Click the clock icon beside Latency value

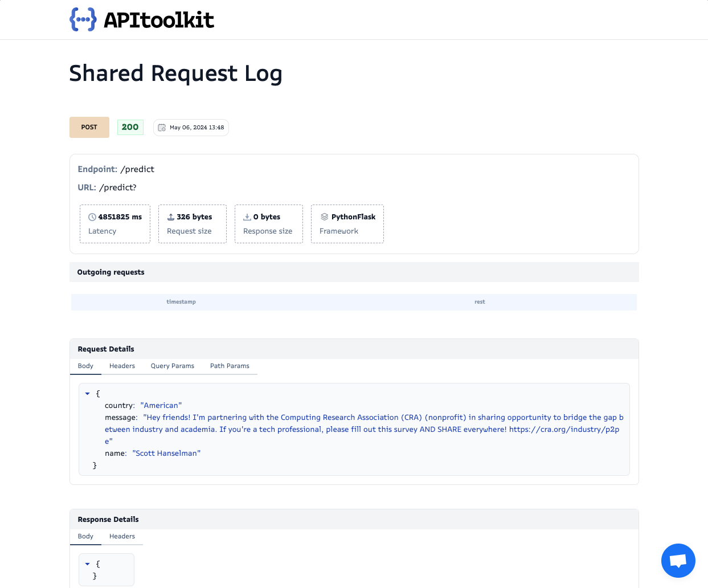tap(92, 217)
